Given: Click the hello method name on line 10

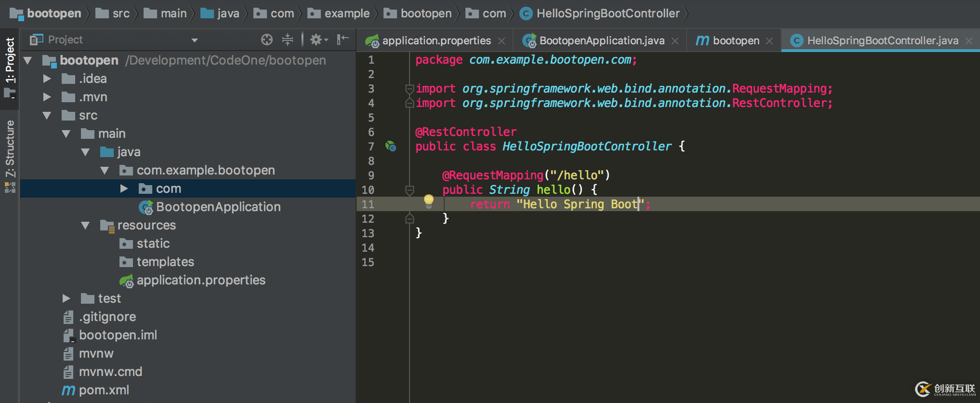Looking at the screenshot, I should 554,189.
